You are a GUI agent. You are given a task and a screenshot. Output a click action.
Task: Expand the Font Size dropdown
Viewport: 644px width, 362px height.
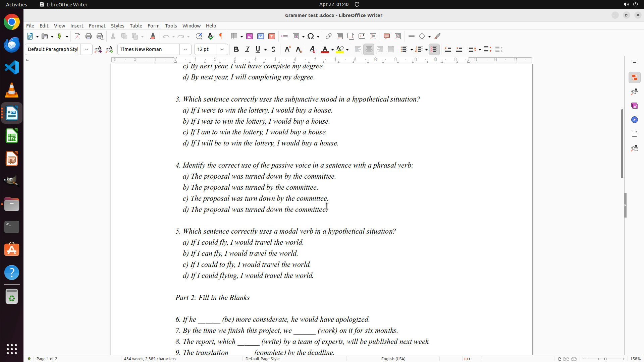222,49
